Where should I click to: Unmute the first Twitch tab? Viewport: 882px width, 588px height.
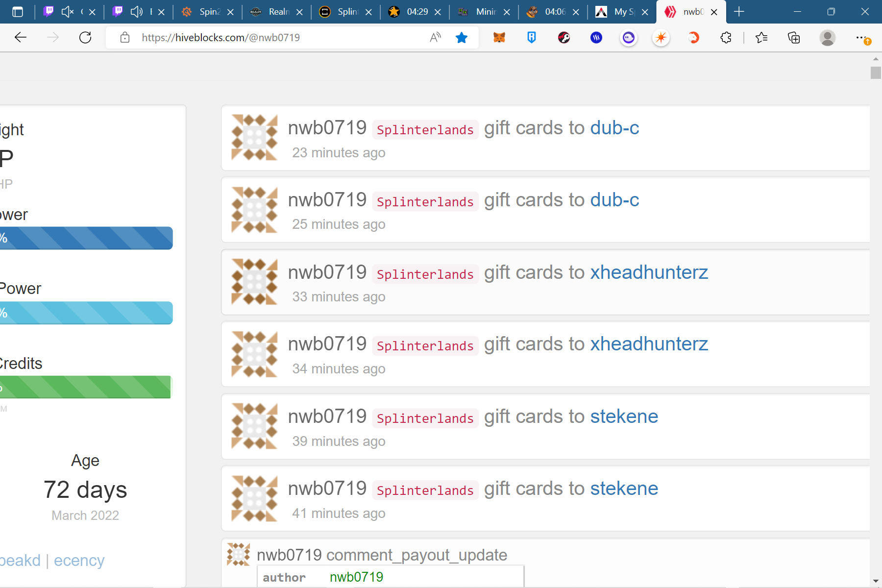point(68,12)
